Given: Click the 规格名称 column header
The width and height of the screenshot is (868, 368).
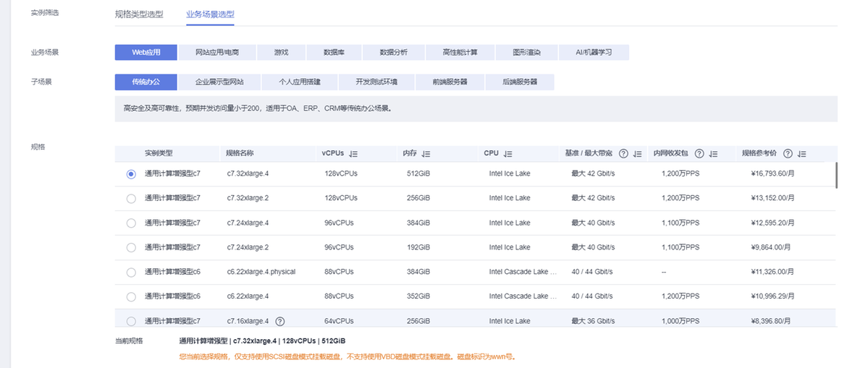Looking at the screenshot, I should pyautogui.click(x=240, y=153).
